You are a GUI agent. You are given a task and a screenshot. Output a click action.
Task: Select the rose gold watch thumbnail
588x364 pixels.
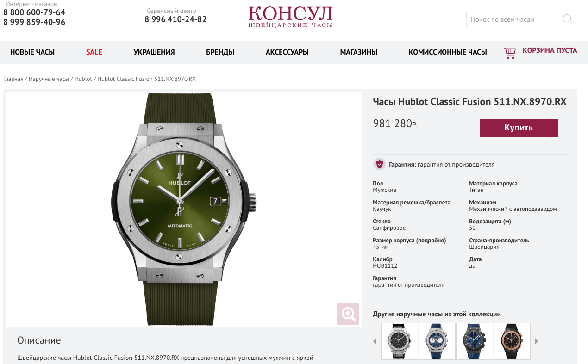point(512,341)
